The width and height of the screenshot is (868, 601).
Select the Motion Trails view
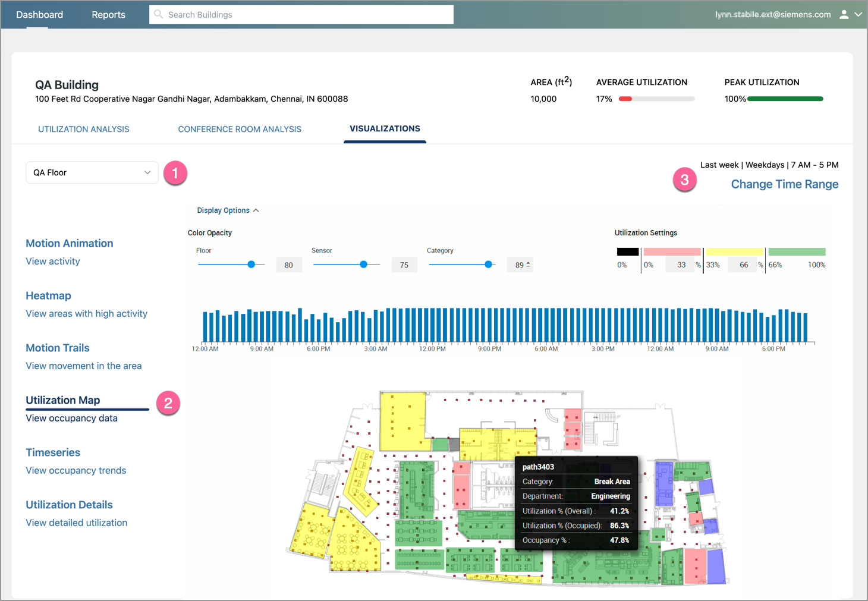(57, 348)
